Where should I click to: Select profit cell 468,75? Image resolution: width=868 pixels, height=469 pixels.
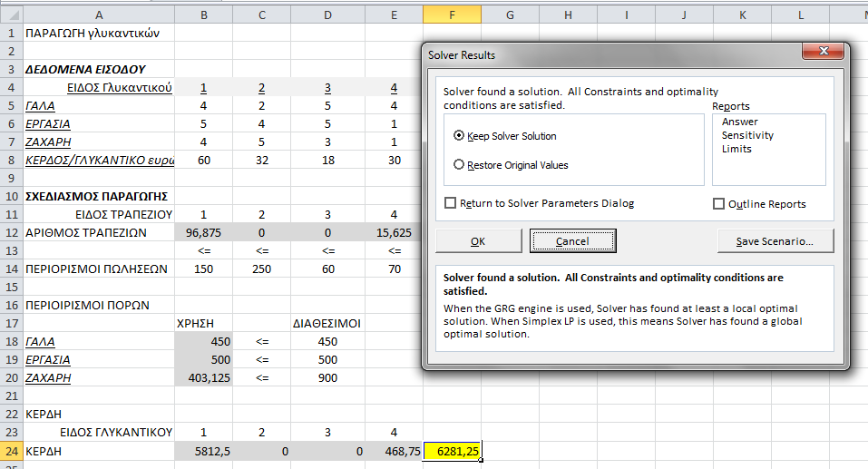click(x=395, y=451)
